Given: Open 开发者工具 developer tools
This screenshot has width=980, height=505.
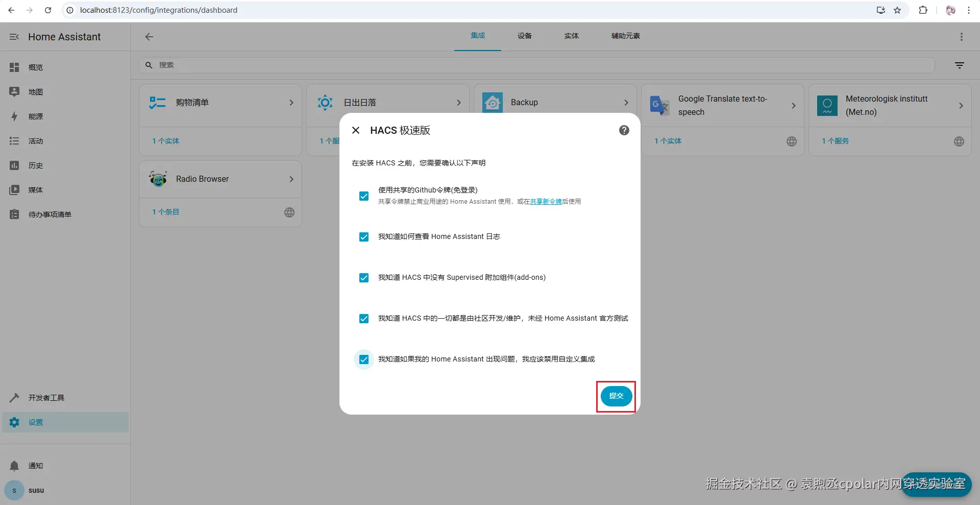Looking at the screenshot, I should [65, 398].
